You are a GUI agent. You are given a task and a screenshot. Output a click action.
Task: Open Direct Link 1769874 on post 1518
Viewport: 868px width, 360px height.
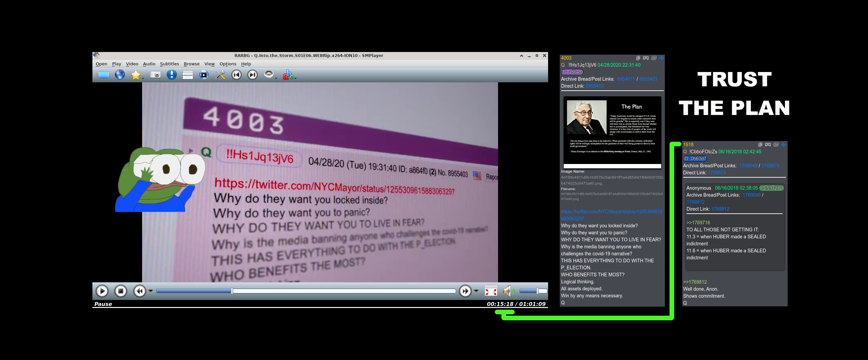tap(717, 173)
